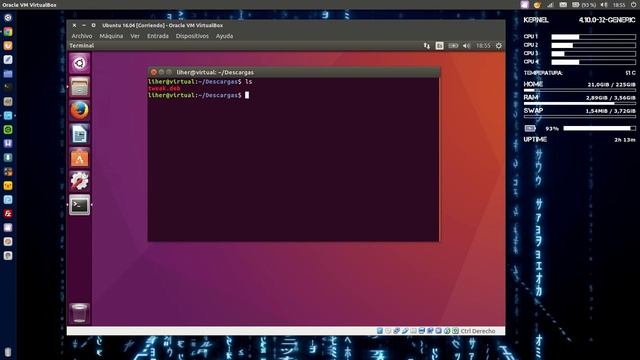Click the guest panel clock 18:55
This screenshot has width=640, height=360.
tap(483, 46)
